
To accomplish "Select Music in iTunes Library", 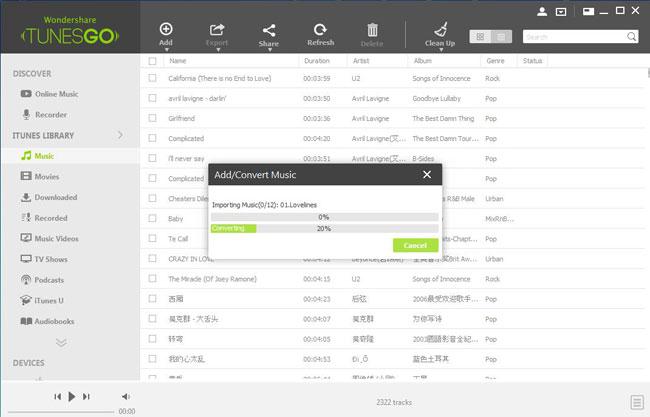I will [x=38, y=156].
